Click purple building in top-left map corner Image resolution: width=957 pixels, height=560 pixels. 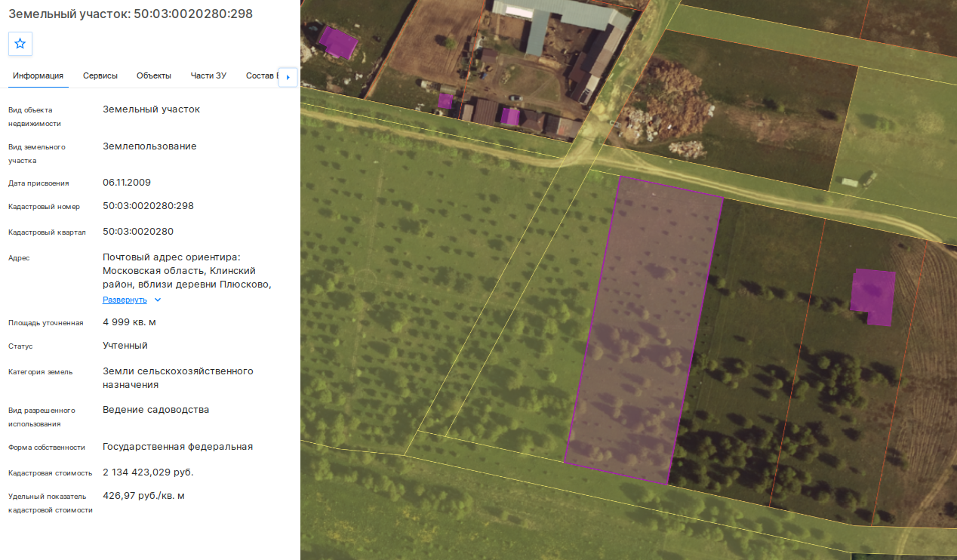[x=337, y=42]
